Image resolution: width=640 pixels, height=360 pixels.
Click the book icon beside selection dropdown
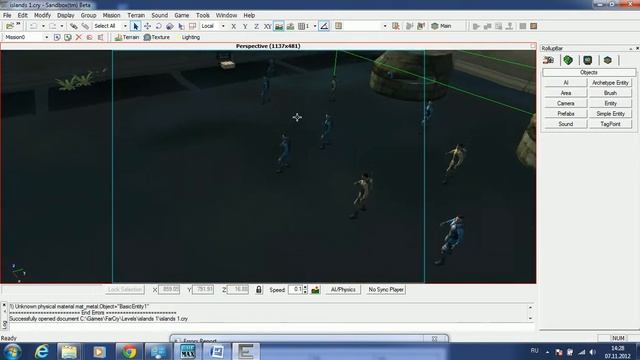[x=338, y=26]
